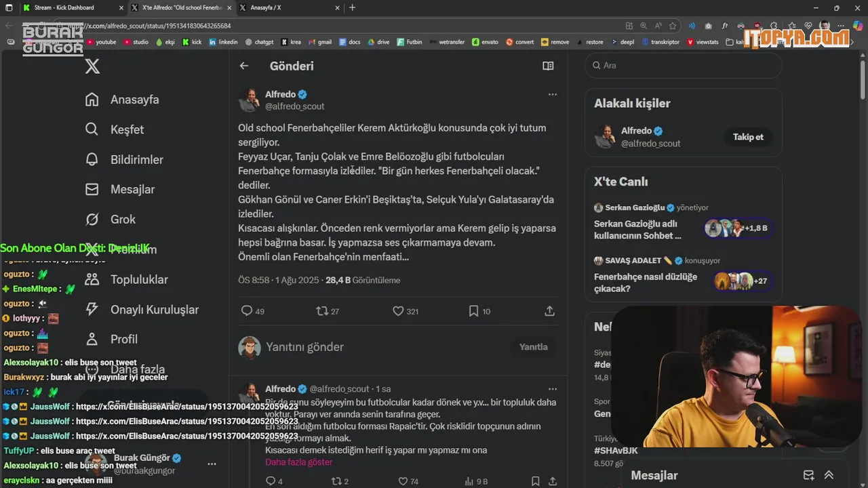Click the X logo in sidebar
Viewport: 868px width, 488px height.
[92, 66]
